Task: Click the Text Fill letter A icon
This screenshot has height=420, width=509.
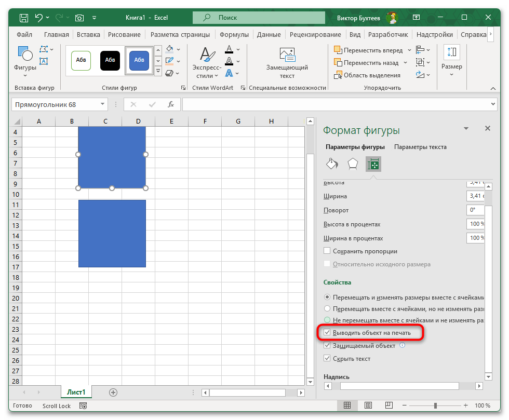Action: click(229, 49)
